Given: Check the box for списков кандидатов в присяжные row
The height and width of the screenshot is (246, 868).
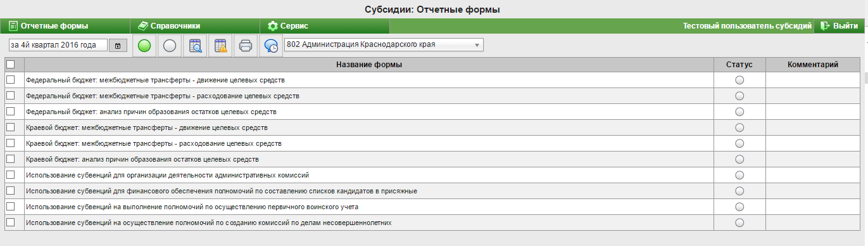Looking at the screenshot, I should click(10, 191).
